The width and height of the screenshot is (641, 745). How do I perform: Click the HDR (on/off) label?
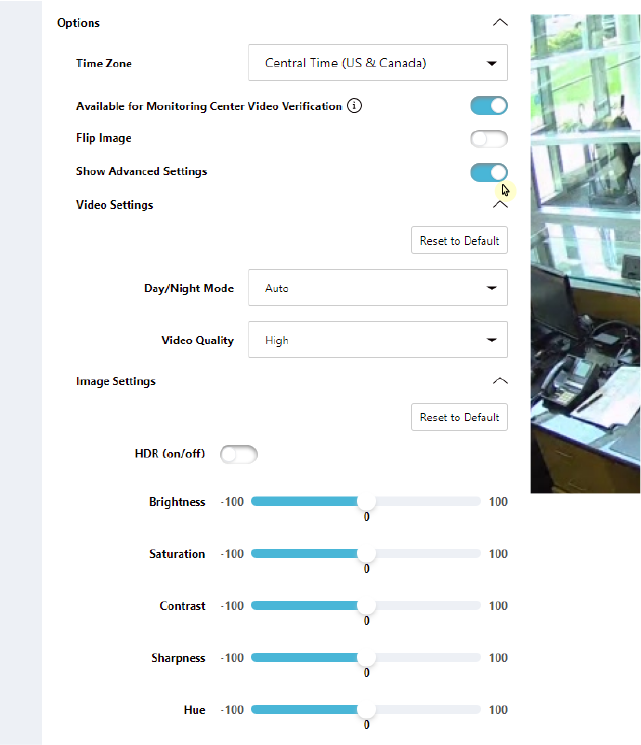(x=170, y=454)
